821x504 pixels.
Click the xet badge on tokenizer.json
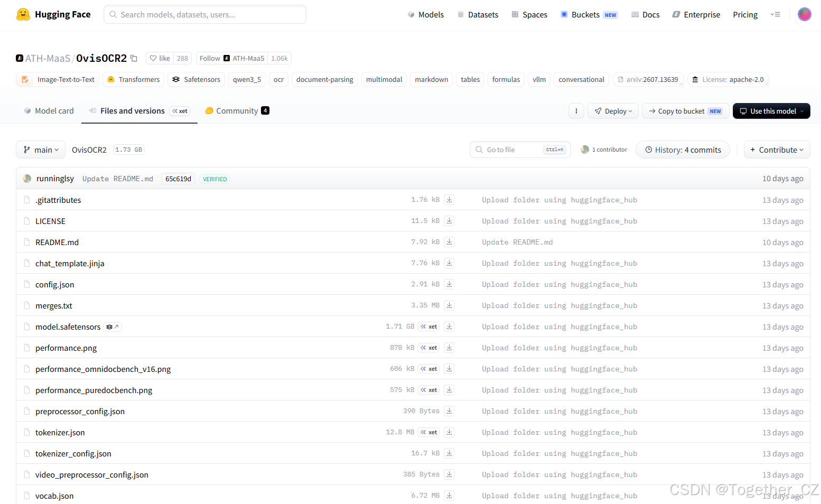pos(429,432)
